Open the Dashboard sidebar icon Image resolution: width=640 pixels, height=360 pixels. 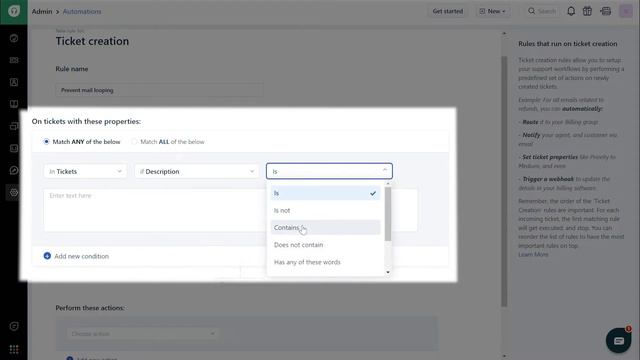coord(14,38)
